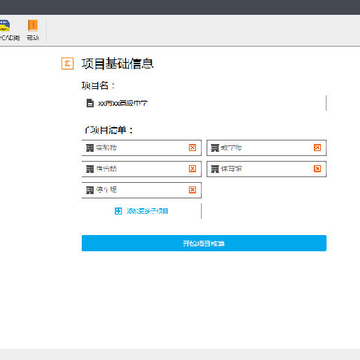This screenshot has height=360, width=360.
Task: Edit the 停车场 sub-project name field
Action: click(x=141, y=190)
